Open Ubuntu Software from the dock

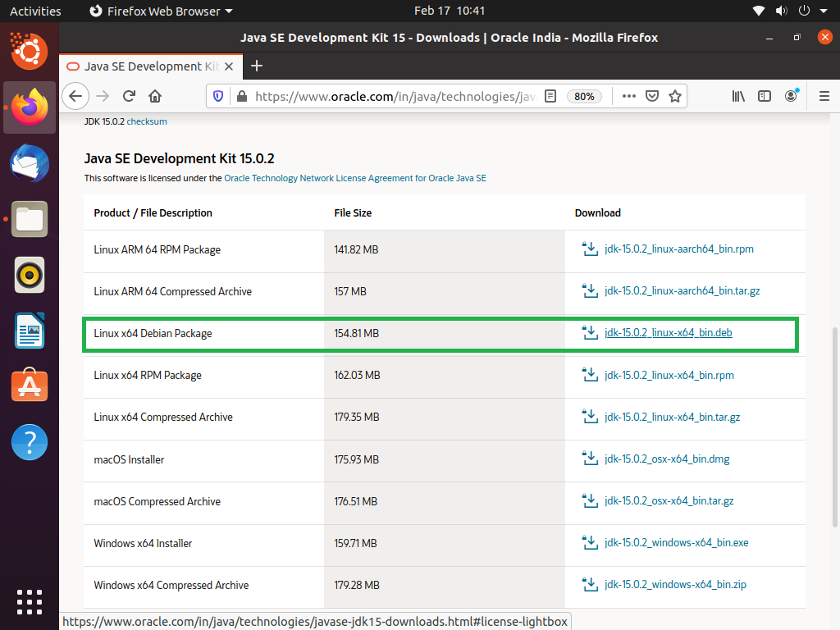click(30, 386)
